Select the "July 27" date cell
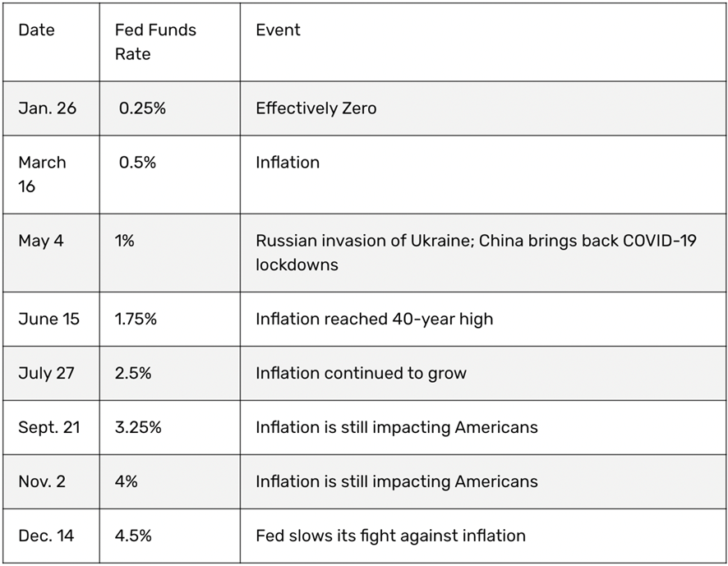This screenshot has width=728, height=566. [x=46, y=373]
